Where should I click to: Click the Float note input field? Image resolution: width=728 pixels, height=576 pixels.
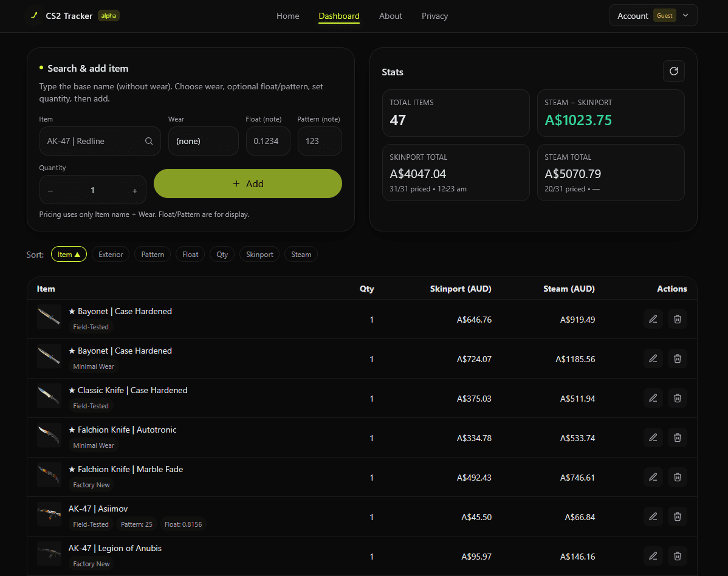(x=268, y=140)
